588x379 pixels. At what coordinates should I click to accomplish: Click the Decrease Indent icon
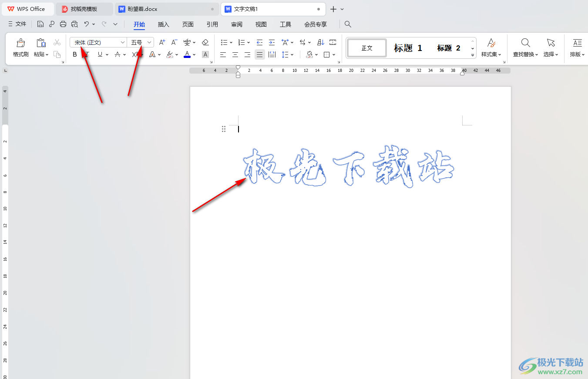pos(260,42)
